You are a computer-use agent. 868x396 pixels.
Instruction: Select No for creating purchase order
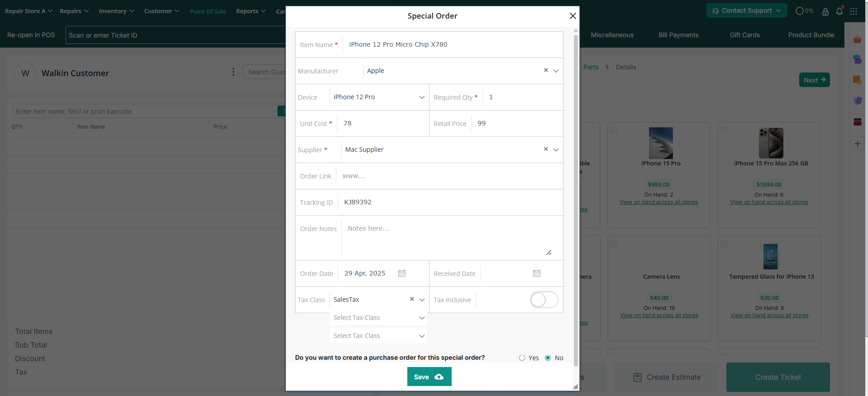[548, 358]
